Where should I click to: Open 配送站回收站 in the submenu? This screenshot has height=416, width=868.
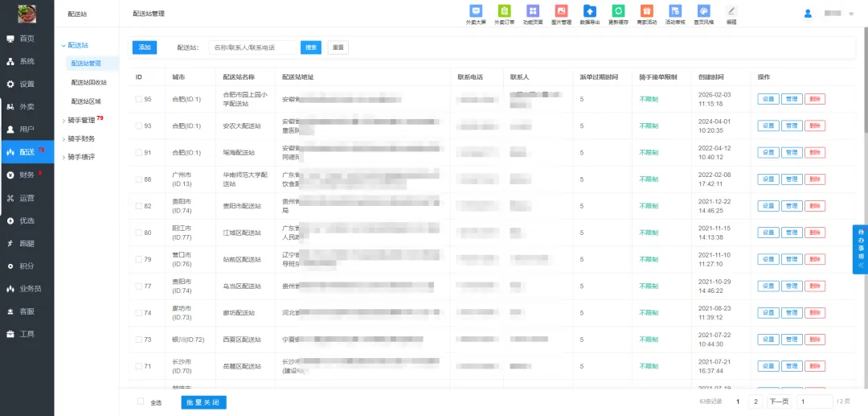88,82
